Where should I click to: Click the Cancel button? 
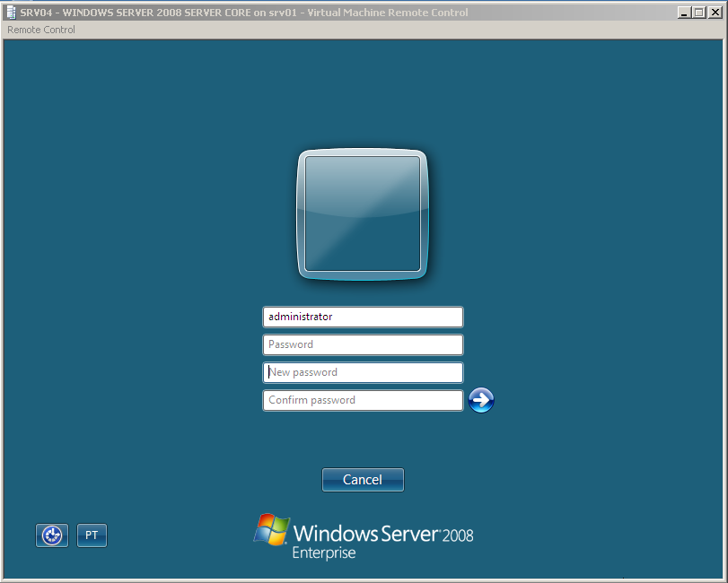click(363, 480)
